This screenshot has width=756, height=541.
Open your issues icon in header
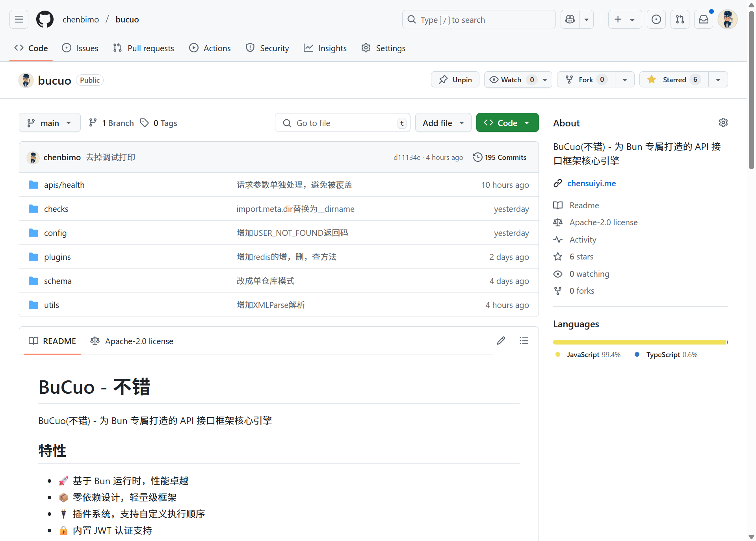pos(656,19)
